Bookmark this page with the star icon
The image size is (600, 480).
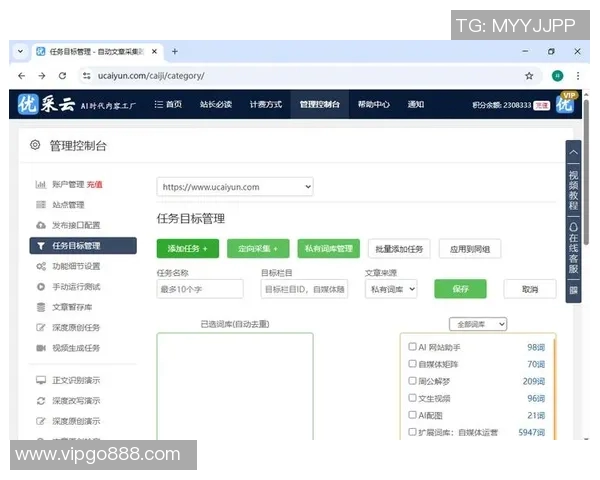[529, 76]
